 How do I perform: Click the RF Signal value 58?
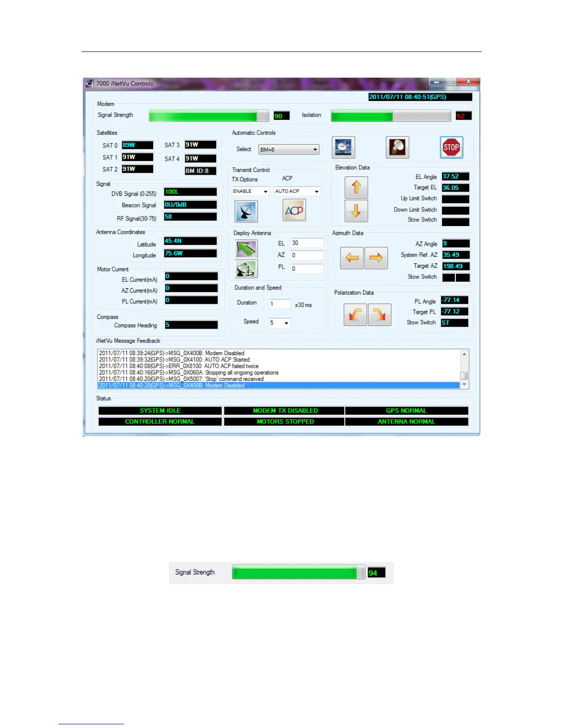pos(190,217)
